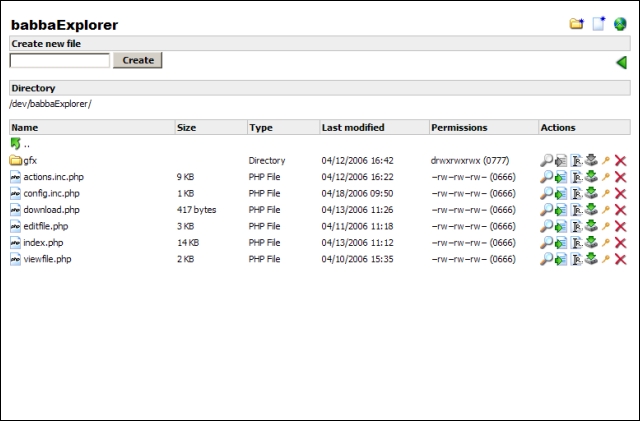This screenshot has height=421, width=640.
Task: Download editfile.php using the download icon
Action: click(591, 226)
